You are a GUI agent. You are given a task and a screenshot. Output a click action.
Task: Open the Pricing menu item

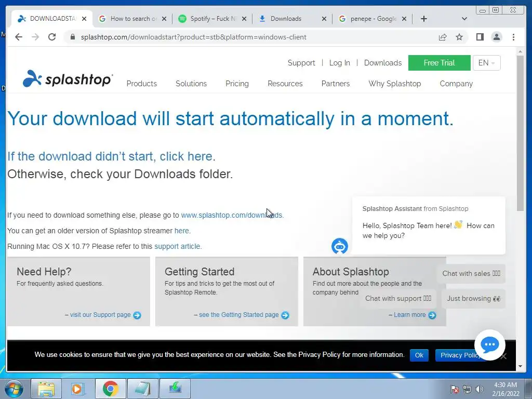(x=237, y=84)
